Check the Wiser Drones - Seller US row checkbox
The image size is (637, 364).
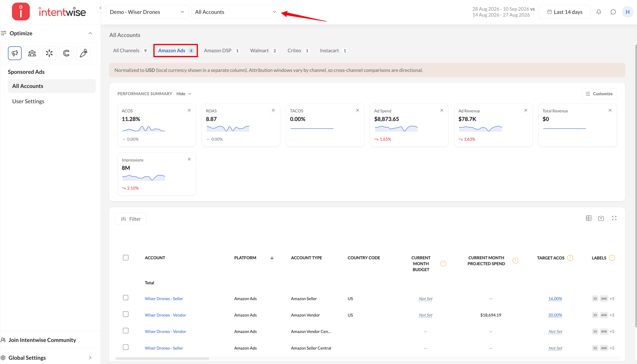[126, 298]
